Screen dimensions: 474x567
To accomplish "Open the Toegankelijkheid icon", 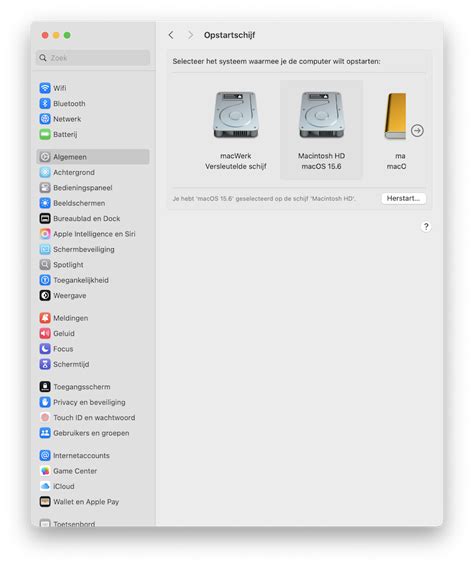I will tap(45, 280).
